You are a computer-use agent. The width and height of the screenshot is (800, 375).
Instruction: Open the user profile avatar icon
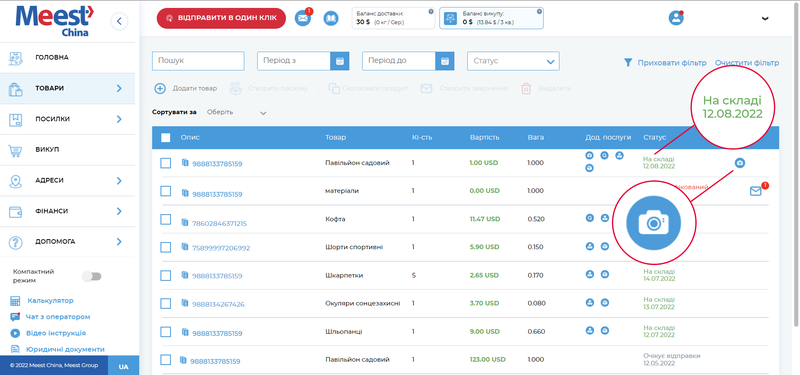point(676,18)
